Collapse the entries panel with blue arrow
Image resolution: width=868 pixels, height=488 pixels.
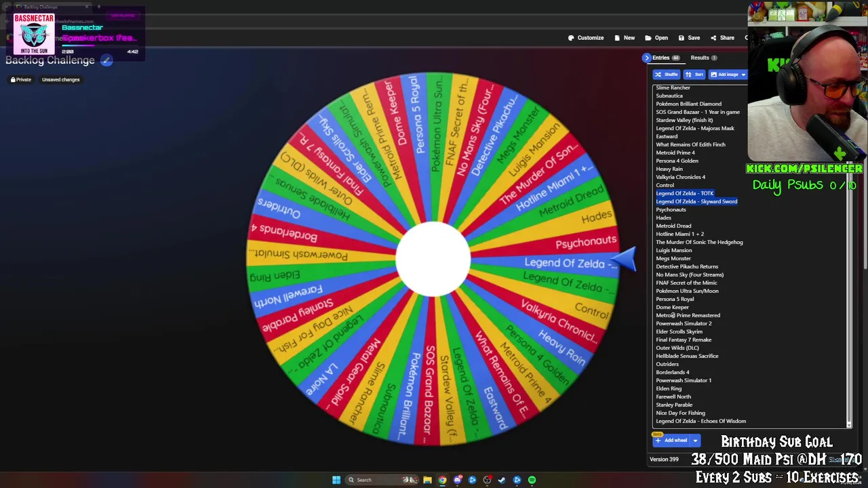646,58
